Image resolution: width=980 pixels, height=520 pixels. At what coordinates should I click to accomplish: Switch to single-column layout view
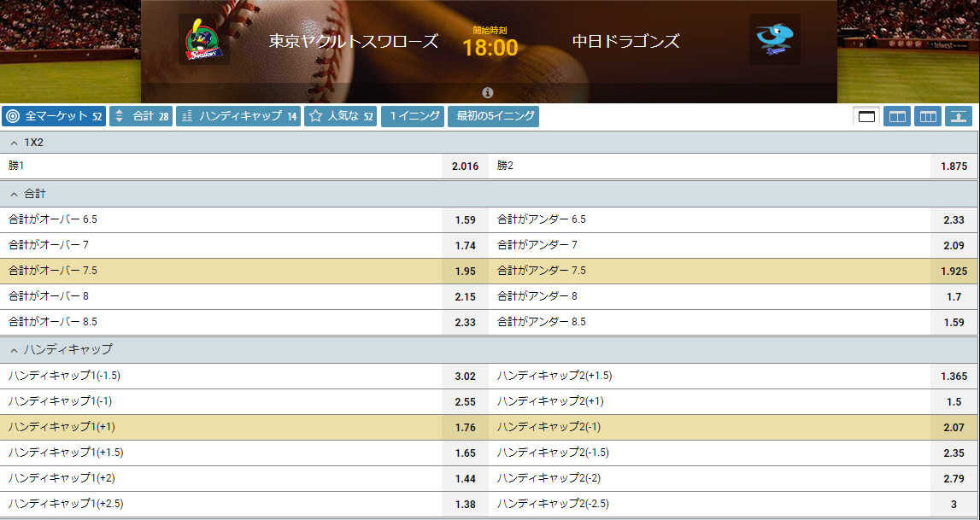(866, 116)
